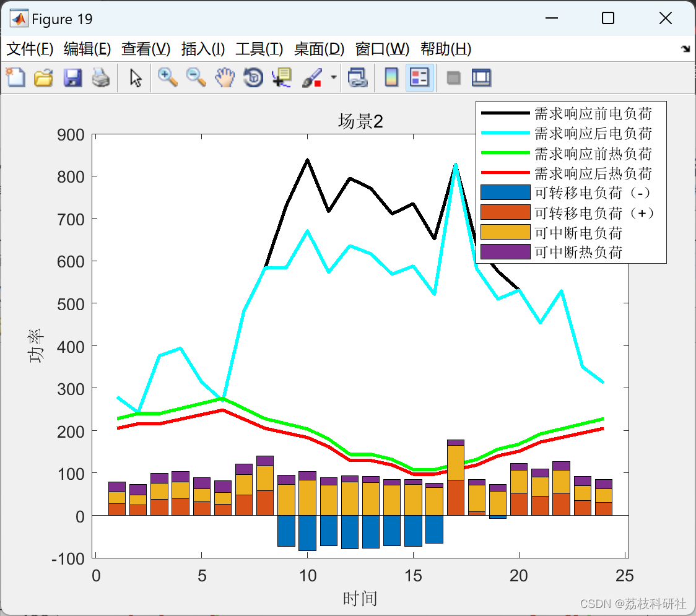
Task: Click legend entry 可中断热负荷
Action: coord(578,252)
